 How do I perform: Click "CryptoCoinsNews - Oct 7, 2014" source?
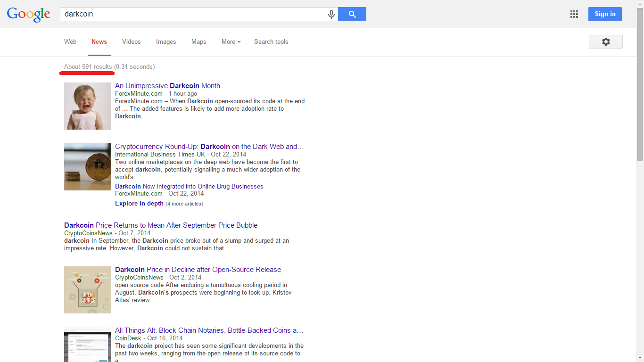click(x=107, y=233)
